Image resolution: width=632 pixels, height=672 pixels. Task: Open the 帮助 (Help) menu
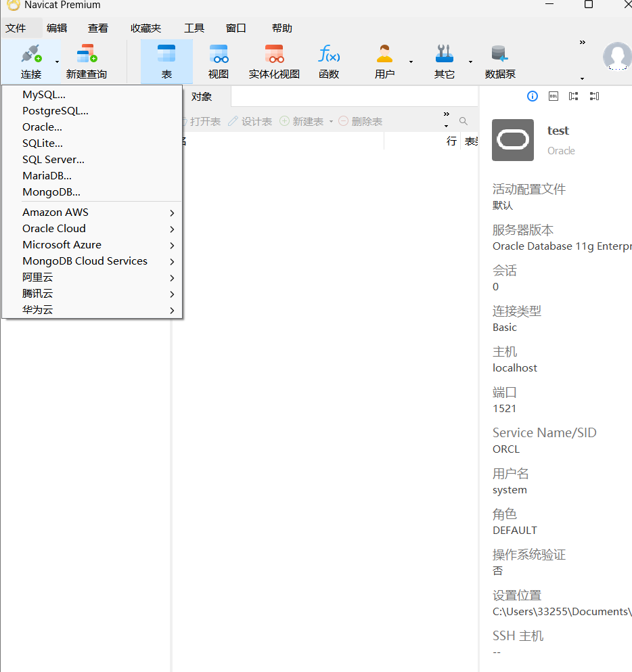click(282, 28)
